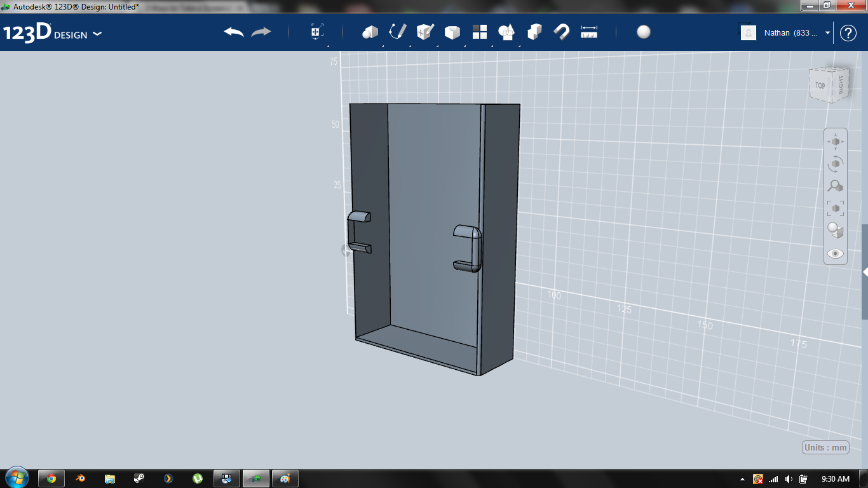Open Steam from the taskbar
868x488 pixels.
coord(139,478)
